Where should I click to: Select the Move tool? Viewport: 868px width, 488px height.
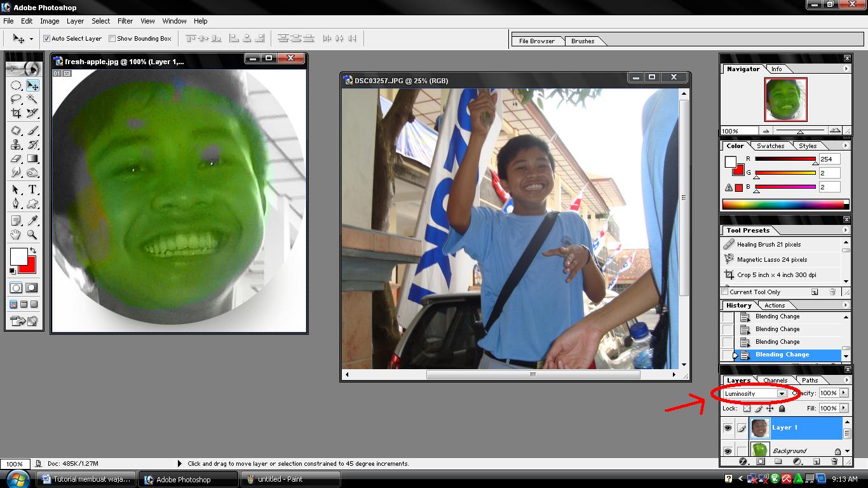coord(32,85)
